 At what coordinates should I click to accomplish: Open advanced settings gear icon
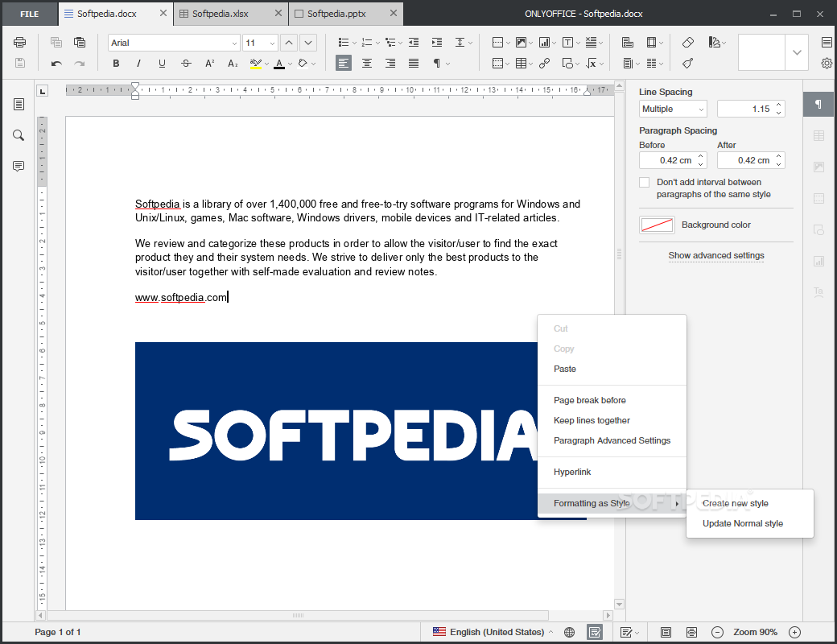[827, 64]
